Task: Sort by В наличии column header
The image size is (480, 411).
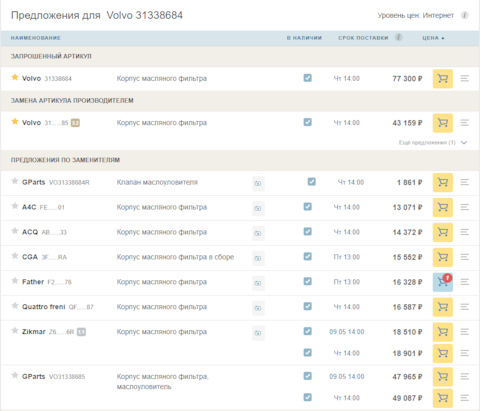Action: click(x=304, y=38)
